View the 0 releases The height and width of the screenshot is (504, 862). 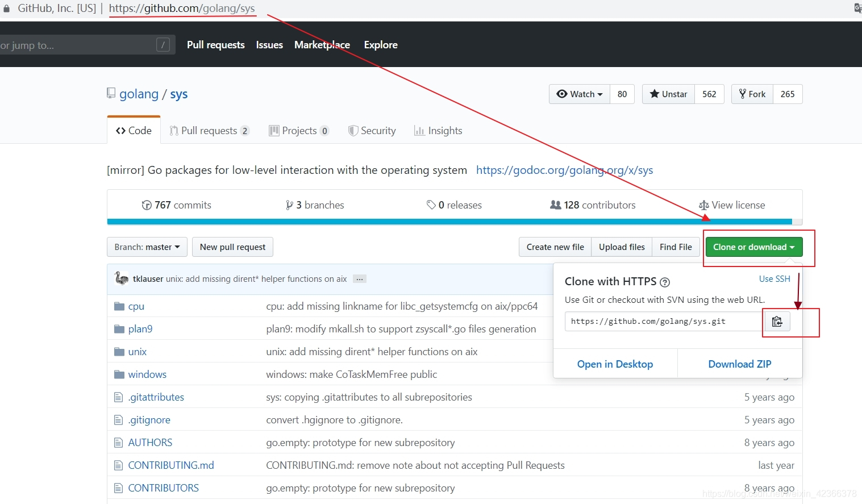[454, 205]
